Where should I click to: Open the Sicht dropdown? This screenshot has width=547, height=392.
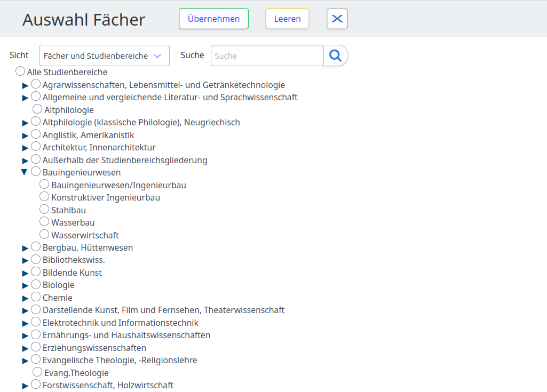pos(105,55)
